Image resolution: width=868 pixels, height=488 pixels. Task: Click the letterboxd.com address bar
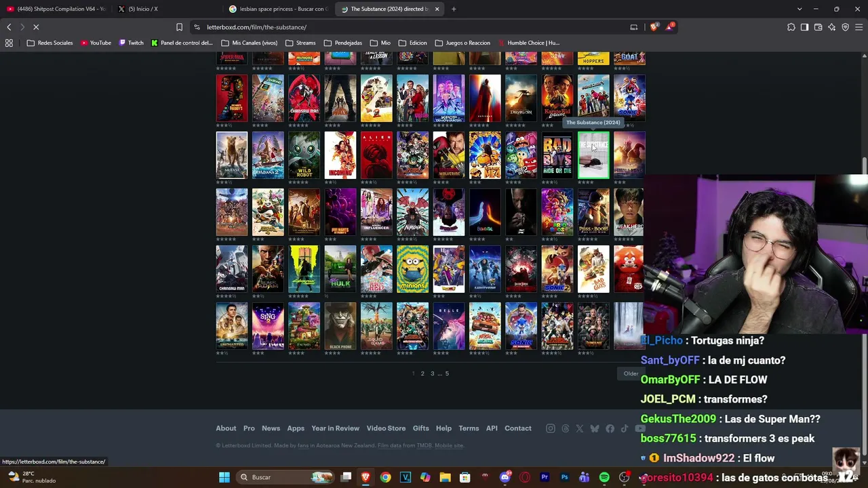[407, 27]
